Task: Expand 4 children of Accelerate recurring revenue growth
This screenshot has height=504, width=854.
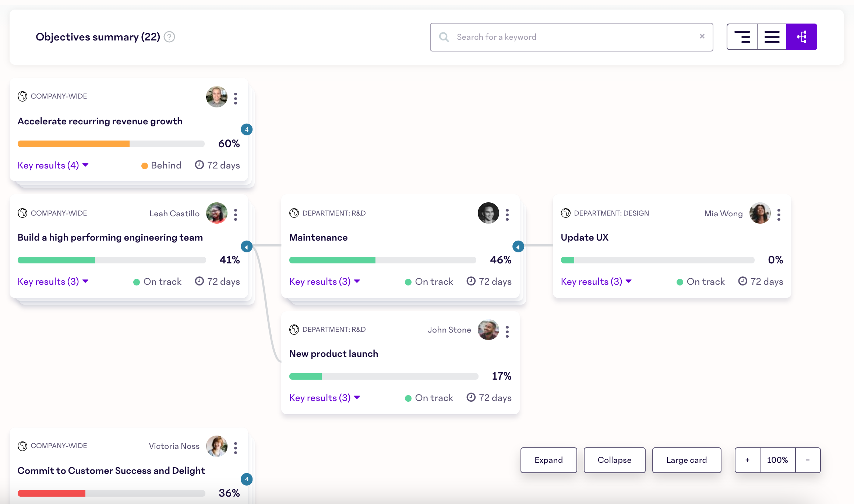Action: [x=246, y=129]
